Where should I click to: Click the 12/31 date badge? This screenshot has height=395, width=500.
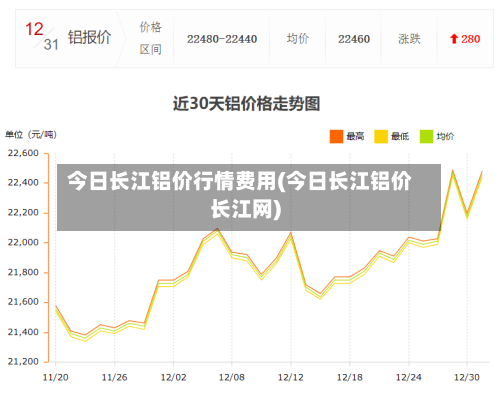click(42, 36)
